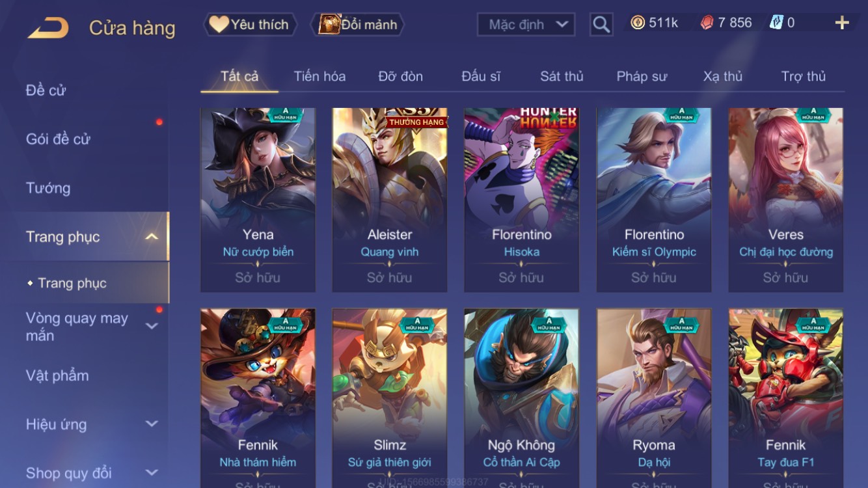Open the search magnifier icon
Viewport: 868px width, 488px height.
pyautogui.click(x=601, y=25)
